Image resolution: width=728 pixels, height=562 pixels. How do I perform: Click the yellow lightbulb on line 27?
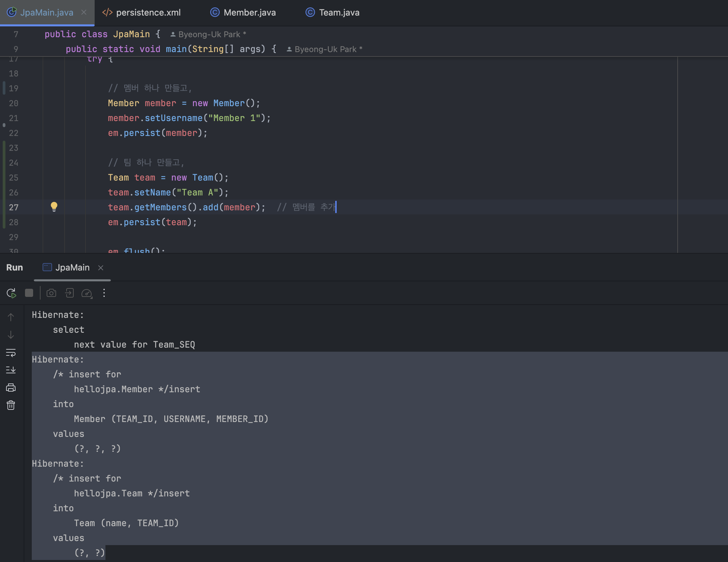pos(54,207)
